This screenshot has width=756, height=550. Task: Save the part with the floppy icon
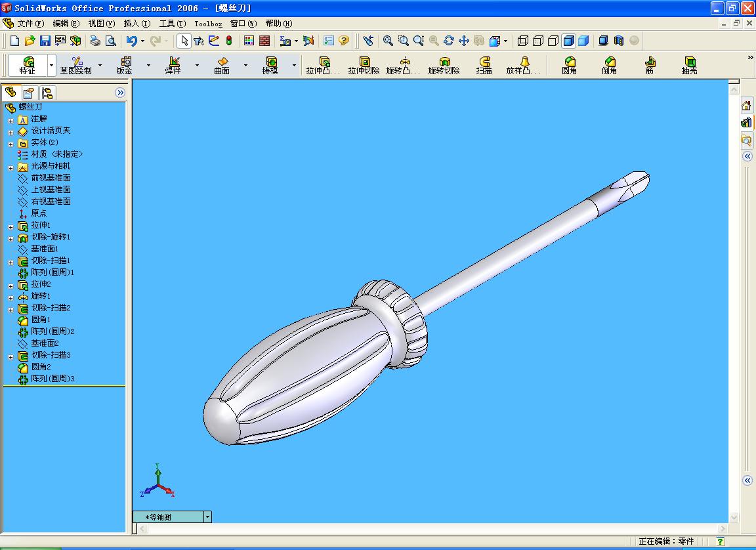[45, 41]
